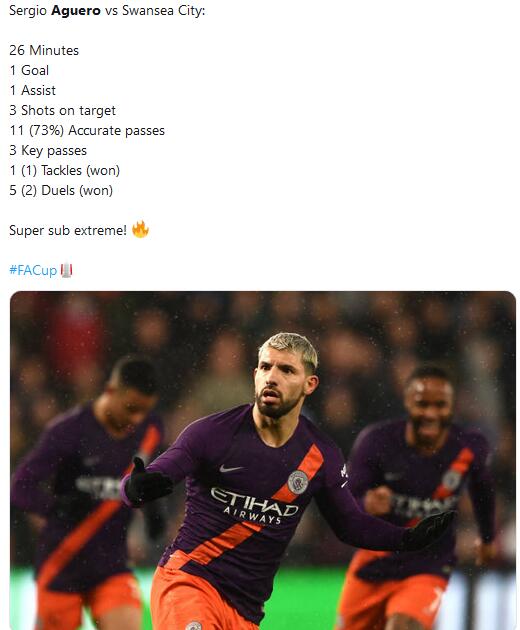The height and width of the screenshot is (630, 520).
Task: Click the '11 (73%) Accurate passes' line
Action: click(x=87, y=131)
